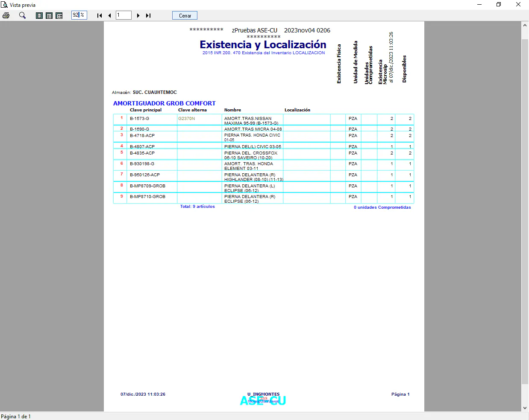
Task: Go to last page arrow
Action: click(148, 15)
